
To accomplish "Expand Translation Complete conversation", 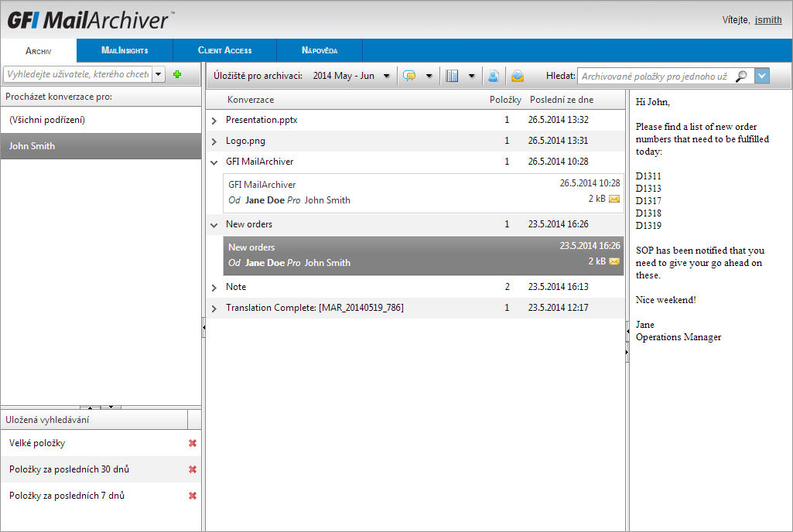I will point(214,309).
